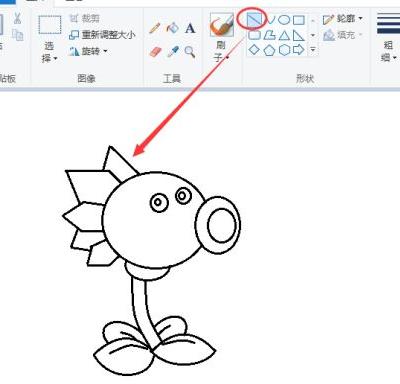Pick the Eraser tool
The height and width of the screenshot is (384, 400).
tap(155, 52)
